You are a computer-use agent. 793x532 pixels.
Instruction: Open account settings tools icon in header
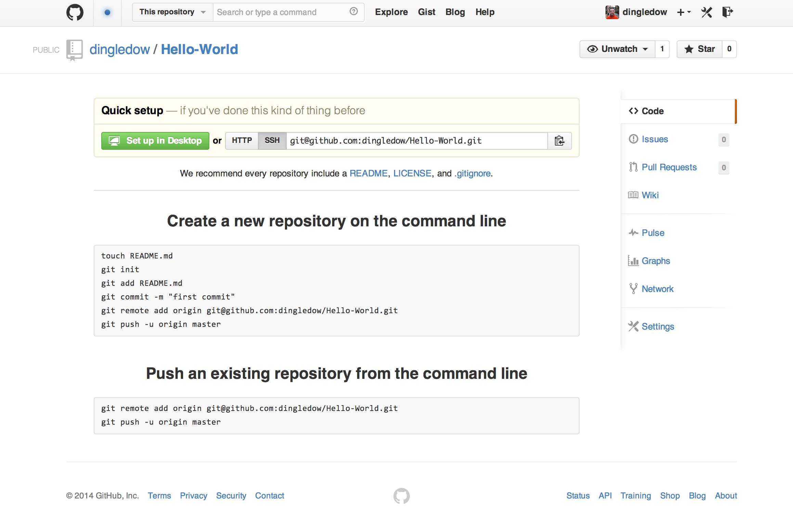click(706, 12)
